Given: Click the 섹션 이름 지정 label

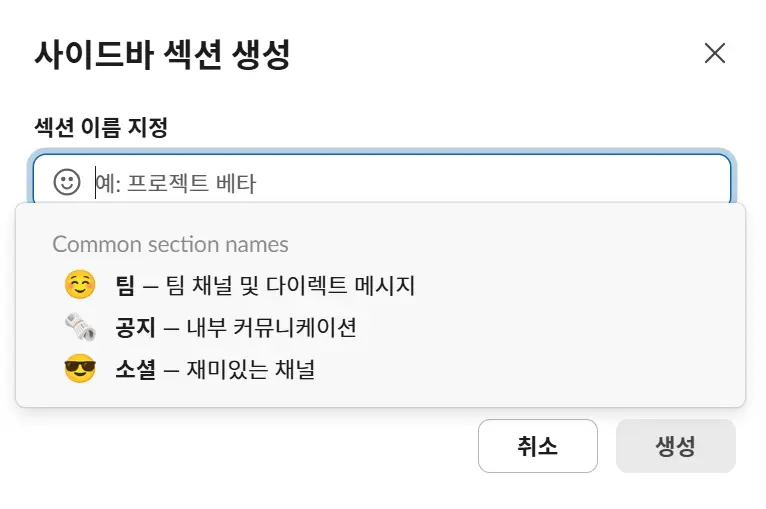Looking at the screenshot, I should tap(100, 127).
